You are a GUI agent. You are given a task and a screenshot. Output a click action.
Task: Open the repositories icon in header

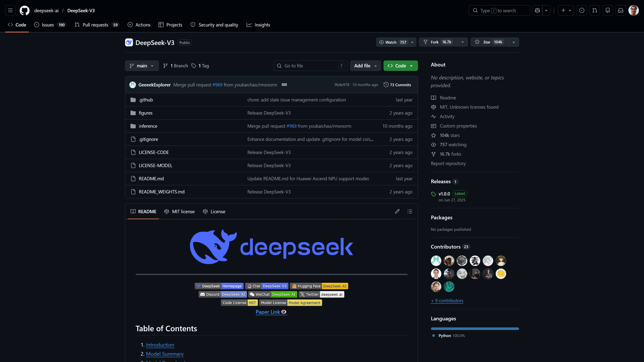(608, 11)
